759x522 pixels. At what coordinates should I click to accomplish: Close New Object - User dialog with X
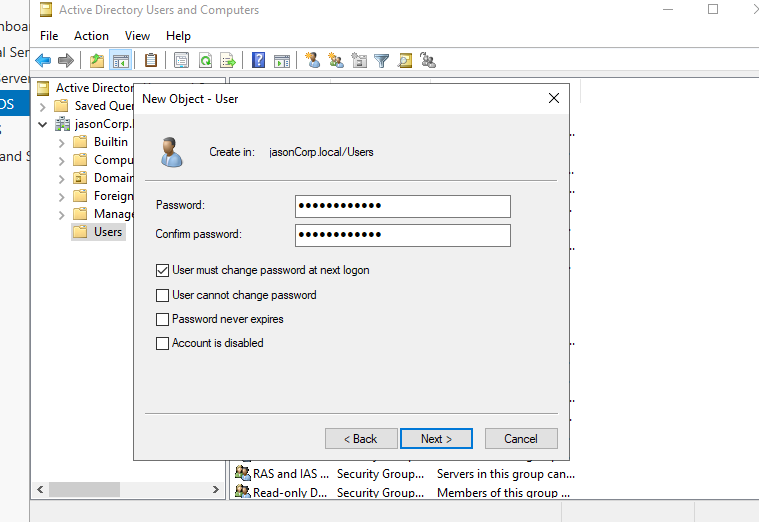click(x=554, y=98)
